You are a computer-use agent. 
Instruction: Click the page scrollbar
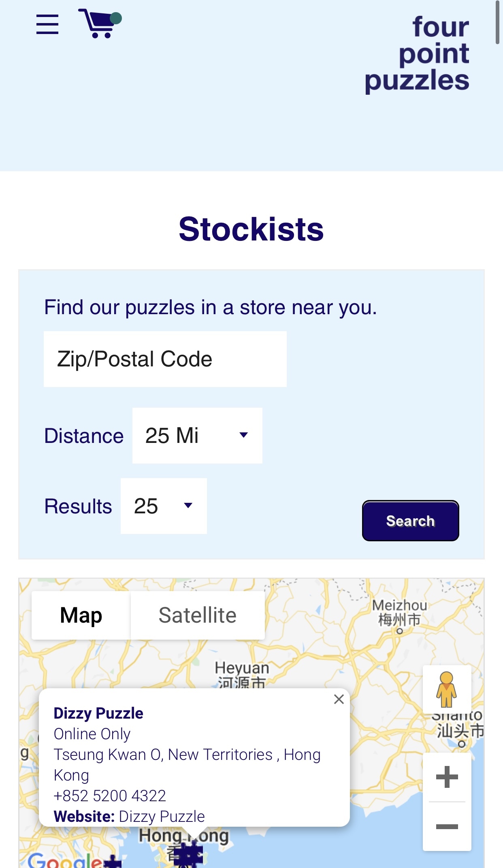[497, 22]
